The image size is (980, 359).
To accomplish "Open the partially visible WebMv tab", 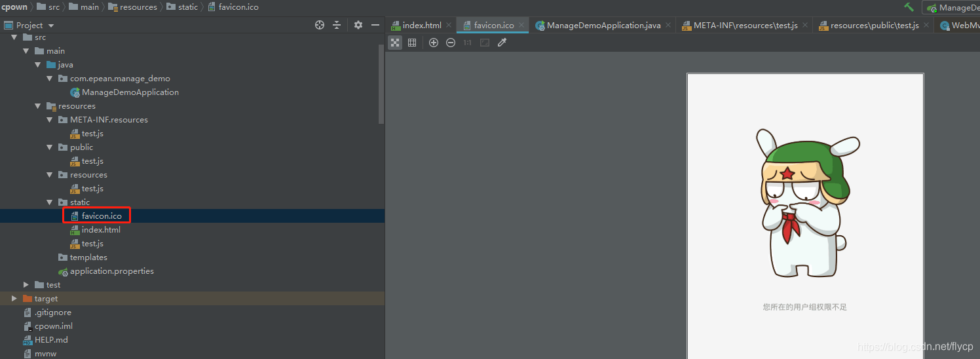I will (960, 26).
